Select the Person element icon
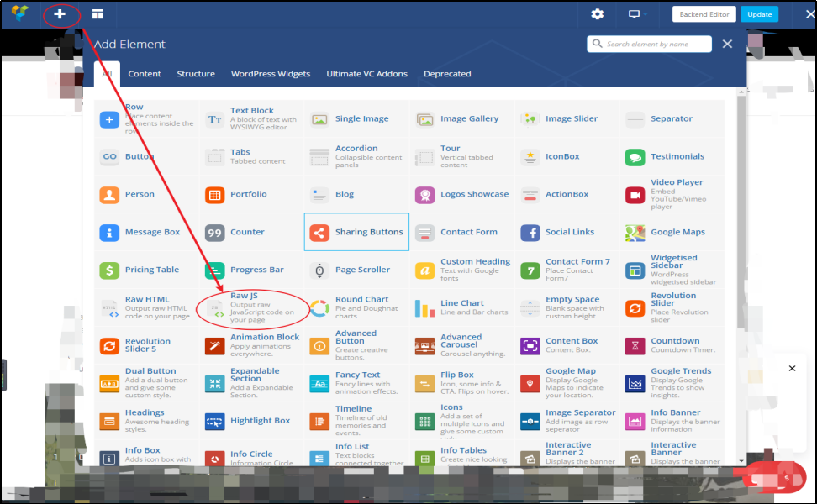Viewport: 817px width, 504px height. click(109, 195)
